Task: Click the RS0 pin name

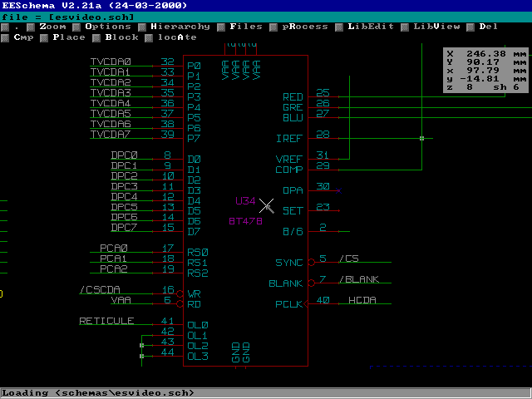Action: tap(198, 253)
